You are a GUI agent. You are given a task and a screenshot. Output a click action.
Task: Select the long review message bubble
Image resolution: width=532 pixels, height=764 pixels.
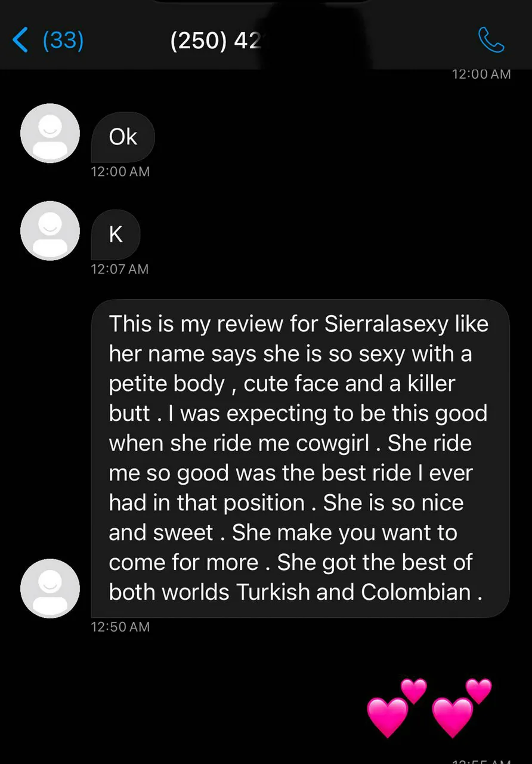click(x=300, y=458)
